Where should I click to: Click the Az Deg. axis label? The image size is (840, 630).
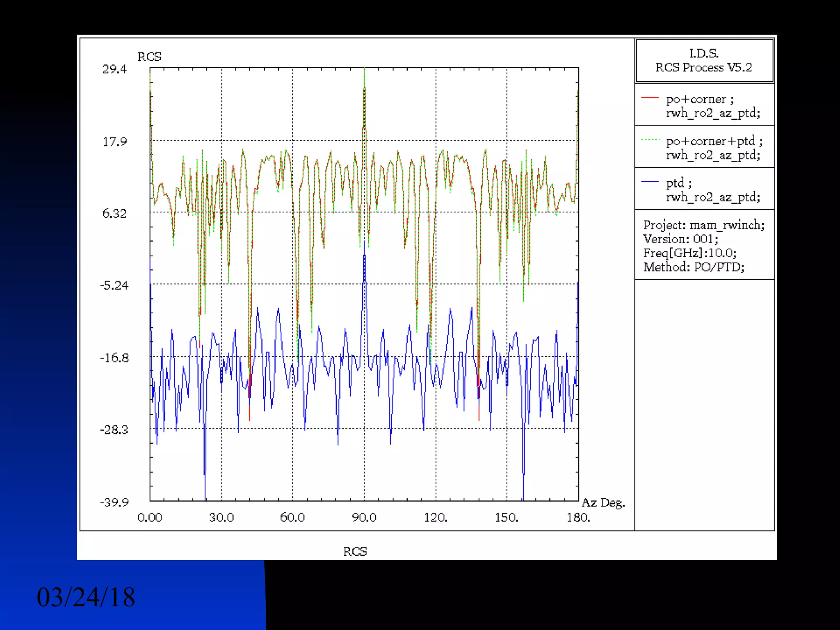coord(603,503)
